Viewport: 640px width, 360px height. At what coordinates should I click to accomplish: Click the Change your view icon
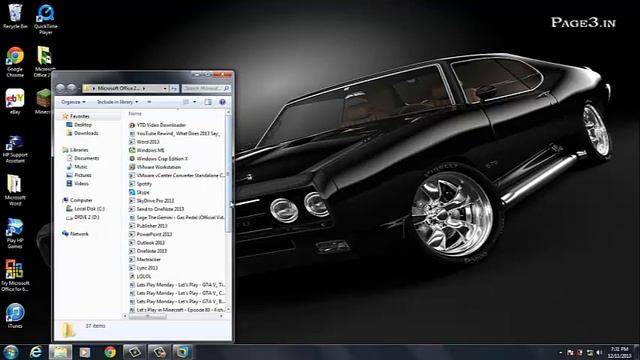click(x=186, y=102)
